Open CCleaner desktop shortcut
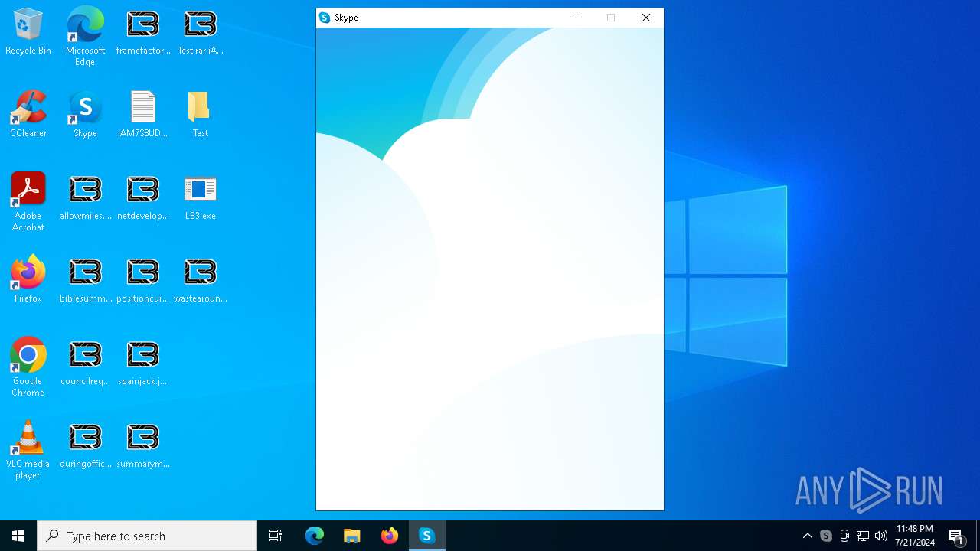The width and height of the screenshot is (980, 551). click(x=28, y=115)
